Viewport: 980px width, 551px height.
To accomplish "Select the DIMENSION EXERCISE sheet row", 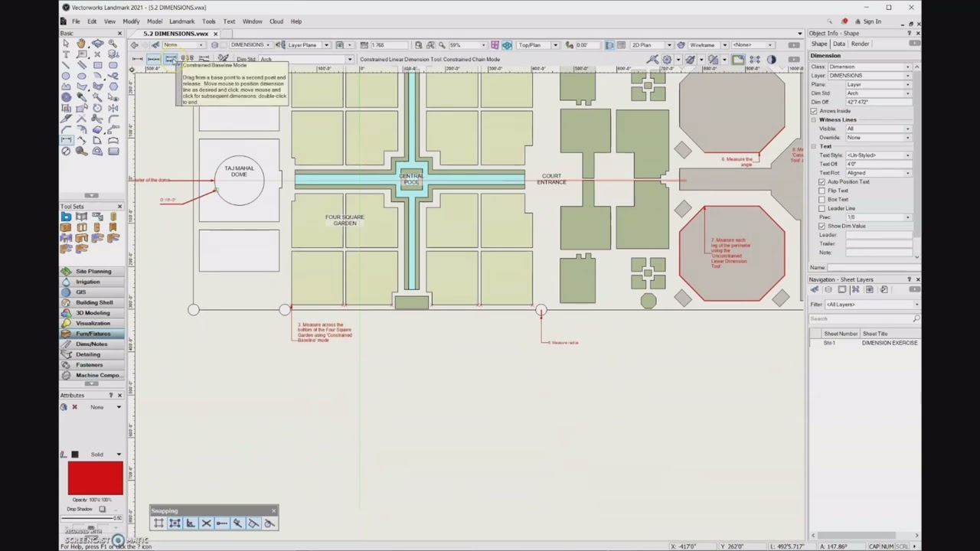I will [864, 343].
